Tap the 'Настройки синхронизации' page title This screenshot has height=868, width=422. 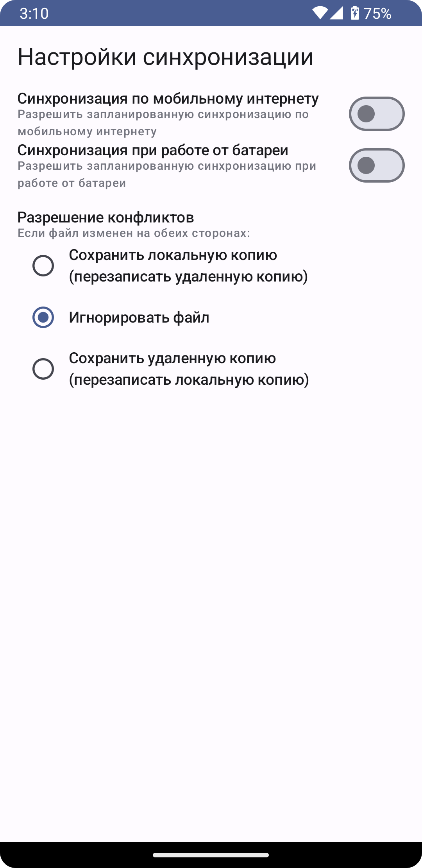(165, 57)
